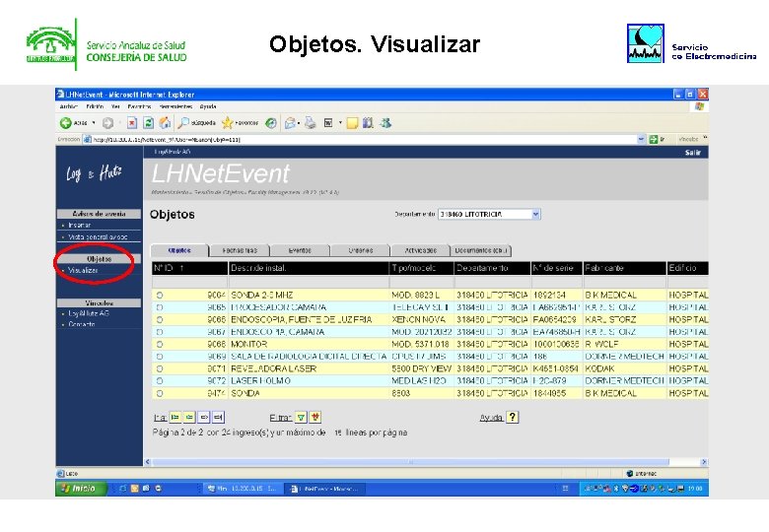
Task: Go back with the Atrás arrow button
Action: [73, 123]
